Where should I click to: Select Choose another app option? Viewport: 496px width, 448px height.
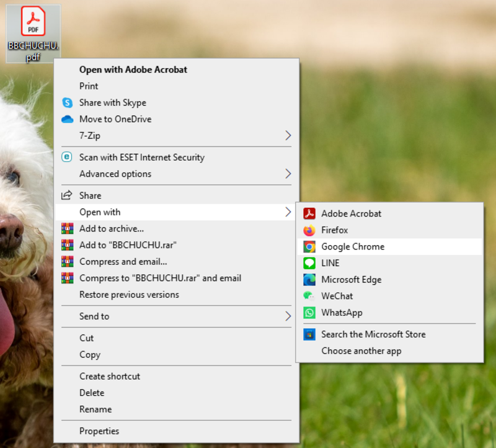tap(361, 351)
